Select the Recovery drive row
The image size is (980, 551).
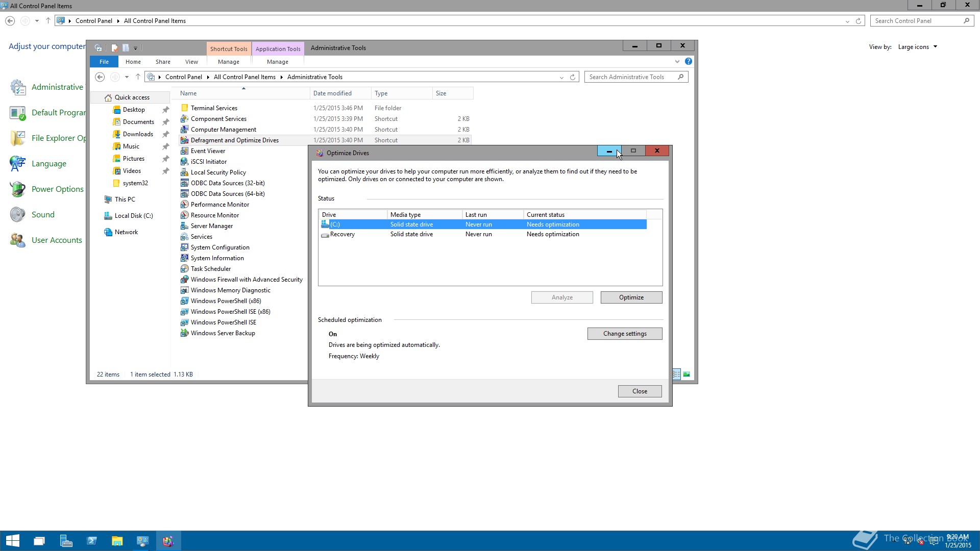pyautogui.click(x=482, y=234)
